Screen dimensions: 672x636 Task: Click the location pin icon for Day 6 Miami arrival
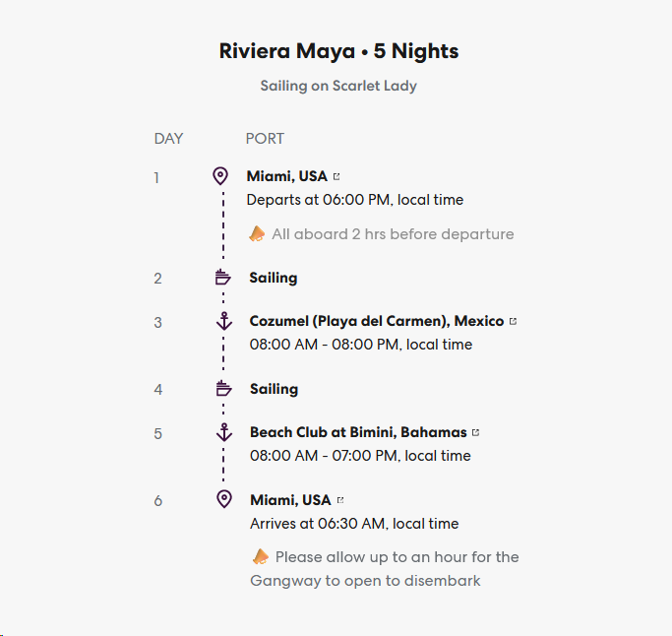(223, 499)
